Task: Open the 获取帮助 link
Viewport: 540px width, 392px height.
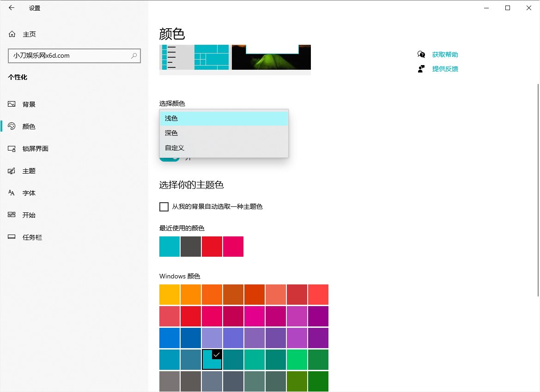Action: 445,54
